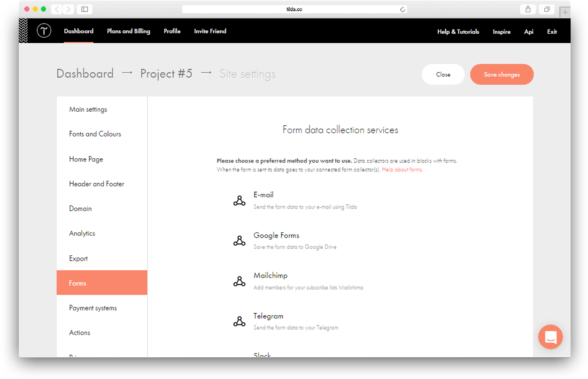Screen dimensions: 588x379
Task: Open the E-mail form data collector
Action: (x=240, y=200)
